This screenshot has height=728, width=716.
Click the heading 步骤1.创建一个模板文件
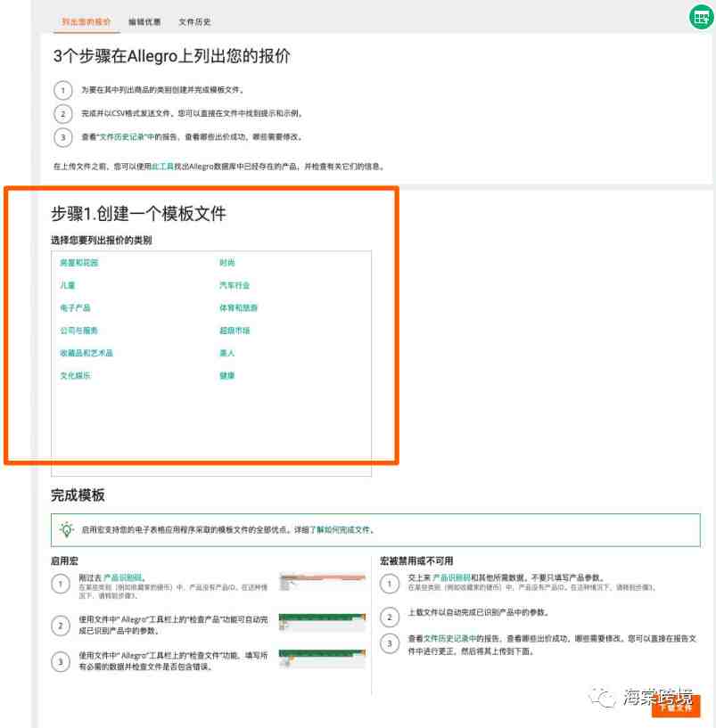click(x=138, y=214)
